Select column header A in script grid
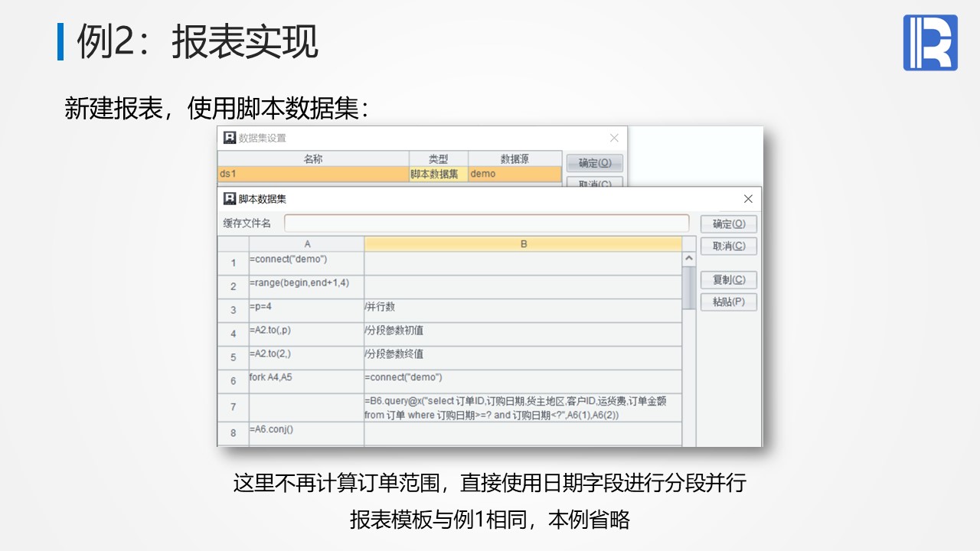980x551 pixels. (307, 244)
